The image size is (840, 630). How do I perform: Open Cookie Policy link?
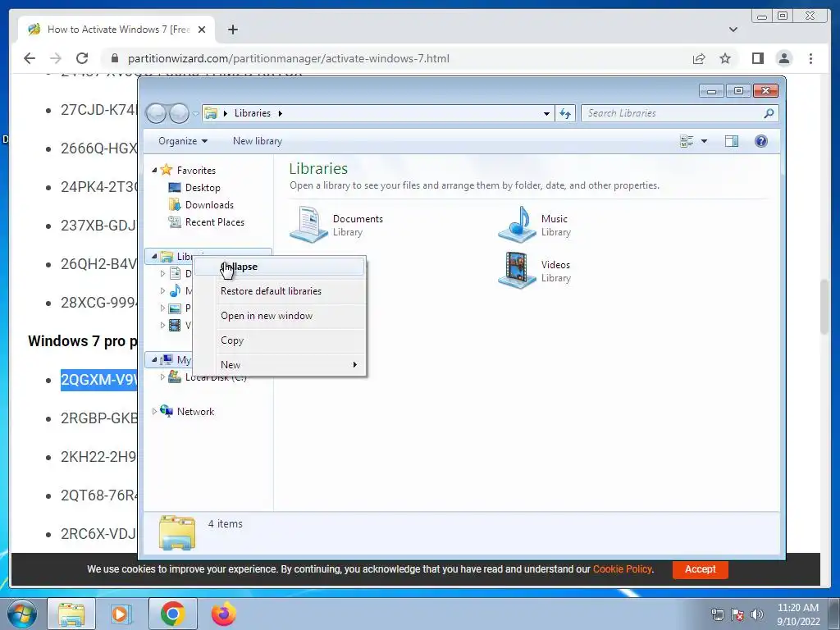pyautogui.click(x=622, y=569)
